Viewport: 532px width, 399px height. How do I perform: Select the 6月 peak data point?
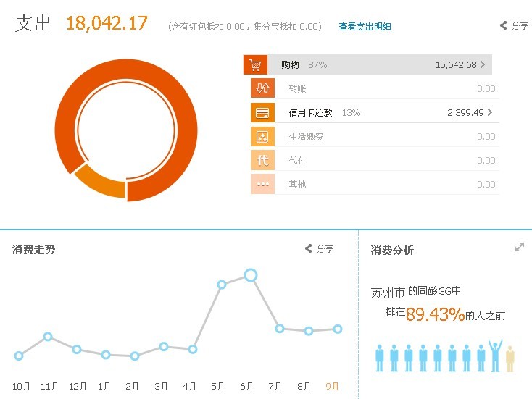pyautogui.click(x=251, y=274)
